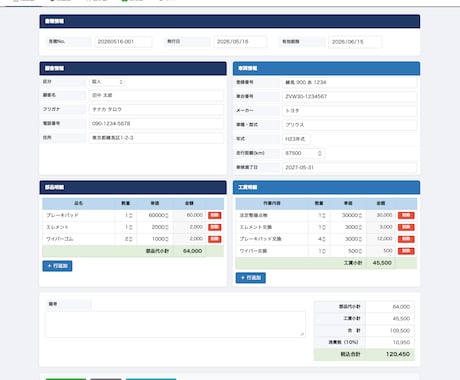Click the chassis number field ZVW30-1234567
This screenshot has height=380, width=460.
pyautogui.click(x=349, y=96)
